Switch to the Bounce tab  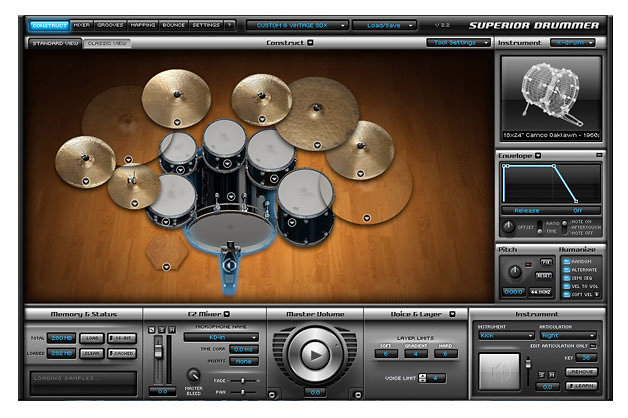point(173,25)
